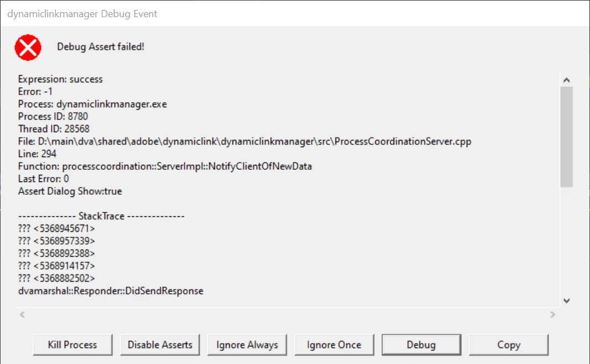Click the 'Thread ID: 28568' line
Screen dimensions: 590x364
click(x=54, y=128)
